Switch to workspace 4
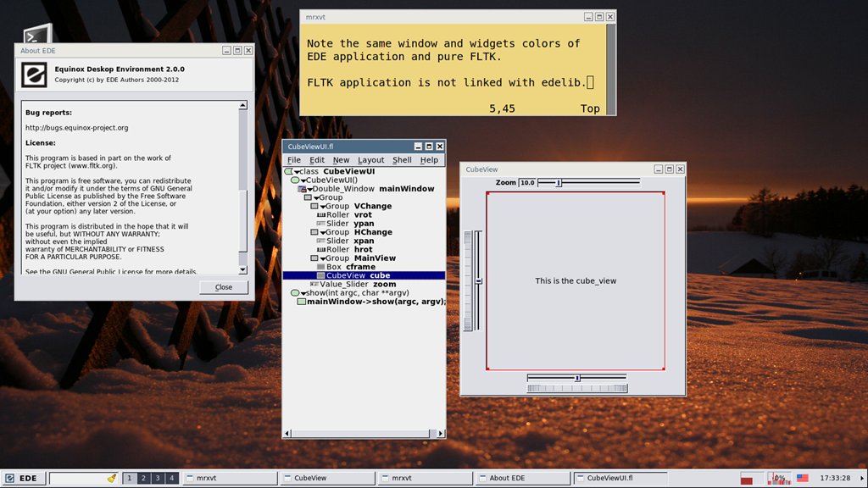The width and height of the screenshot is (868, 488). (x=171, y=478)
